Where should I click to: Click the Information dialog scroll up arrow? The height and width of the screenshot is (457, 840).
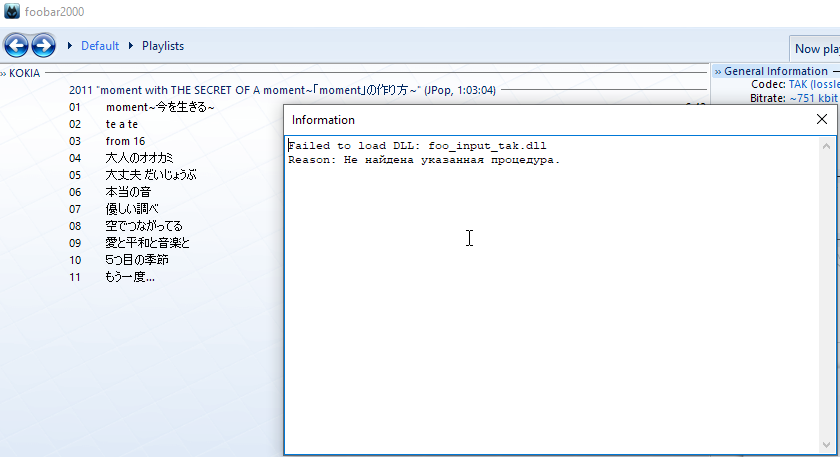[826, 146]
